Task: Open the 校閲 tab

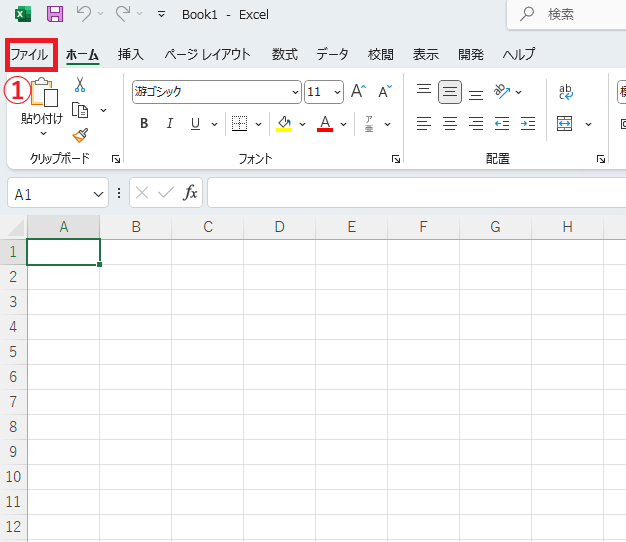Action: click(380, 54)
